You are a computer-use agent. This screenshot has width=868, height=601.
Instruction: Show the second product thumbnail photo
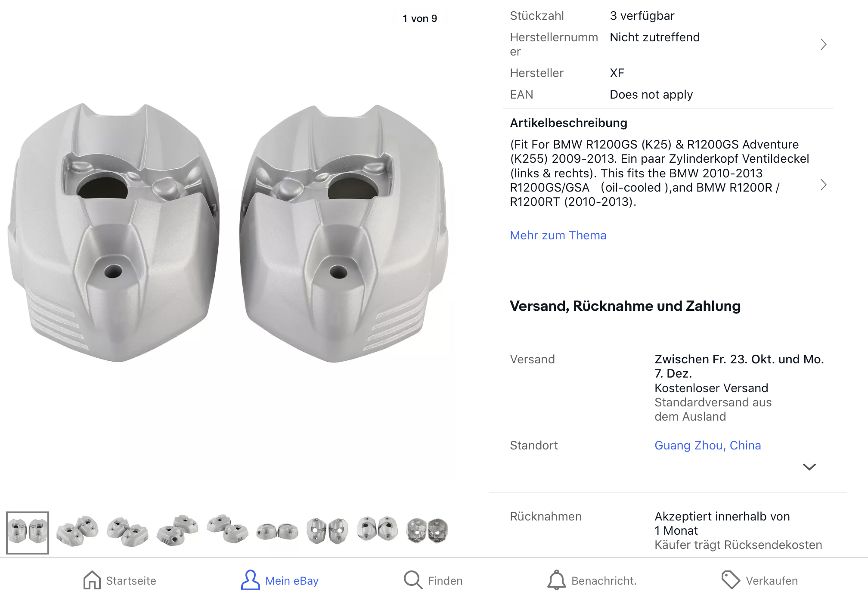pos(77,531)
